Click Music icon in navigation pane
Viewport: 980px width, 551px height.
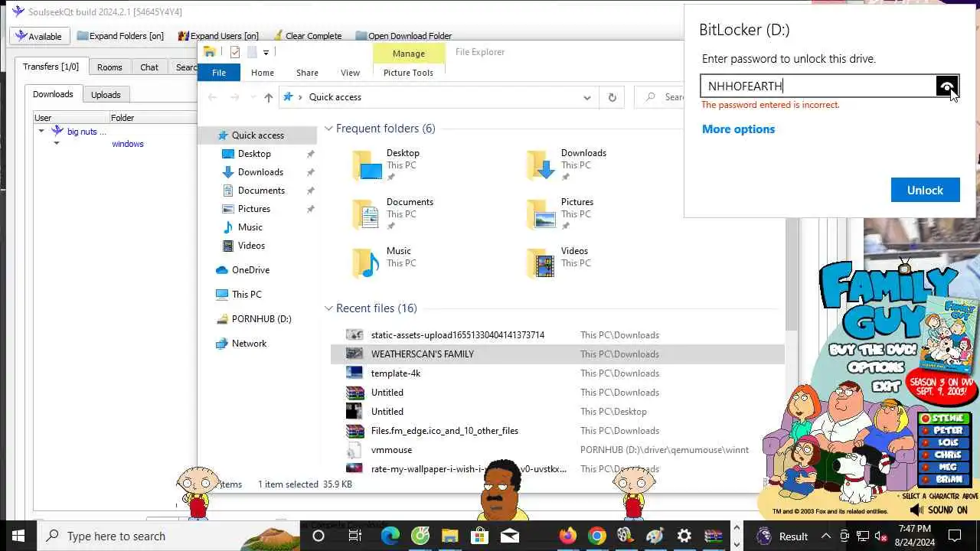228,227
